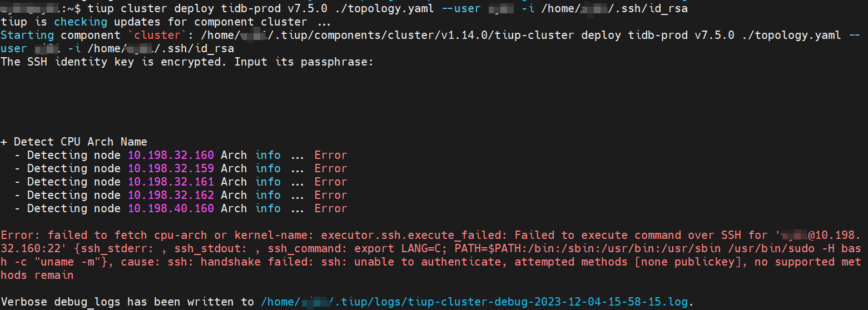Click the IP address 10.198.32.162
Screen dimensions: 868x310
(171, 195)
